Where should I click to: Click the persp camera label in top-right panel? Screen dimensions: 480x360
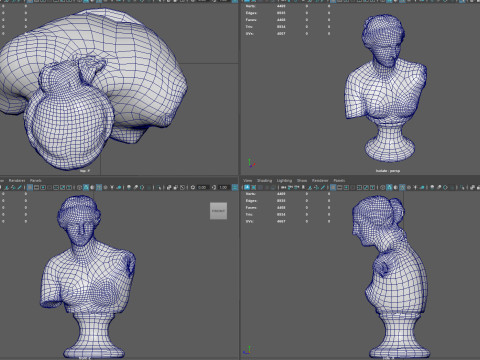click(x=388, y=171)
